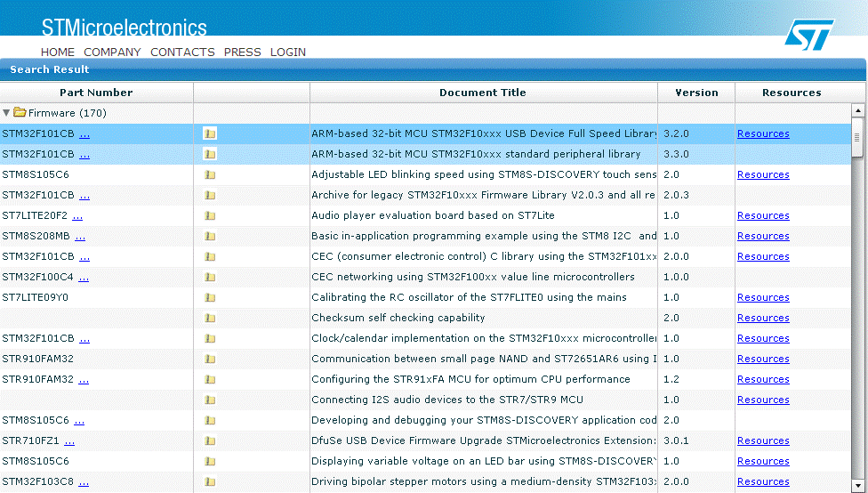
Task: Open the CONTACTS page
Action: pyautogui.click(x=182, y=53)
